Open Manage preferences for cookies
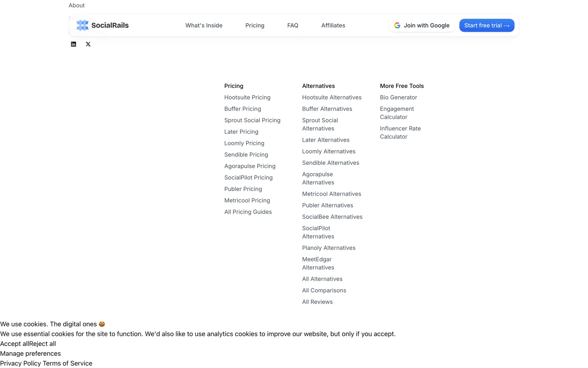This screenshot has width=588, height=368. click(31, 354)
